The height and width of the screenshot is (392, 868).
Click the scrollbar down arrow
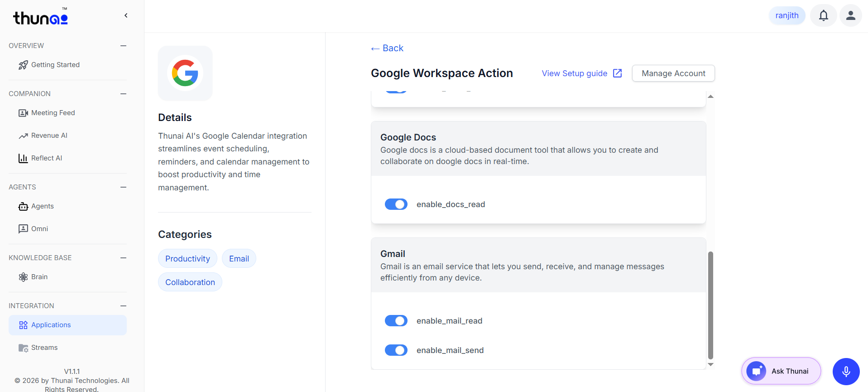pos(710,364)
